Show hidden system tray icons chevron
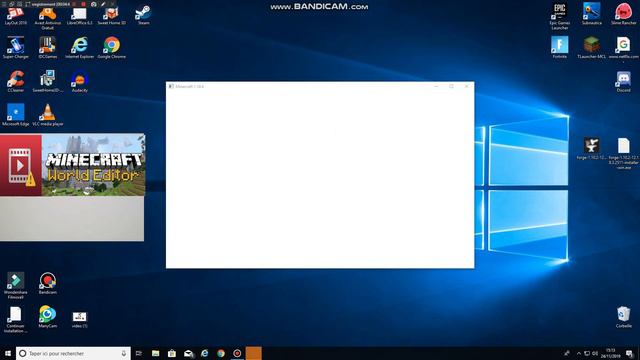Viewport: 640px width, 360px height. click(579, 353)
